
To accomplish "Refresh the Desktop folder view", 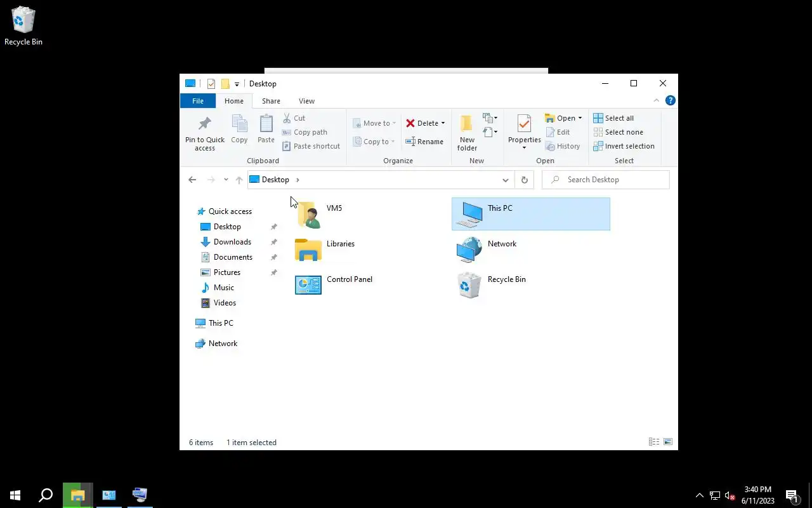I will coord(524,180).
